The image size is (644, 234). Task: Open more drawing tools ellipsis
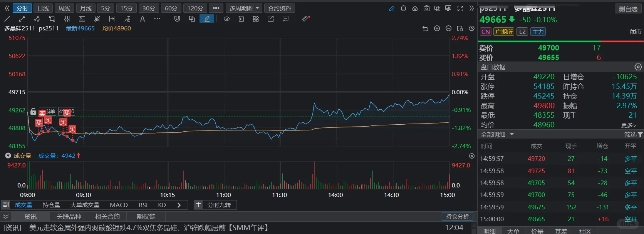click(x=157, y=18)
